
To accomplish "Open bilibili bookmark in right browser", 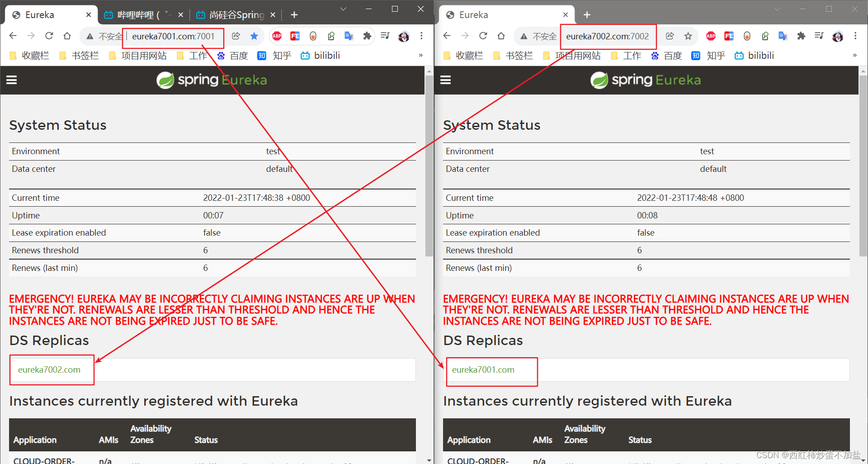I will pyautogui.click(x=755, y=55).
